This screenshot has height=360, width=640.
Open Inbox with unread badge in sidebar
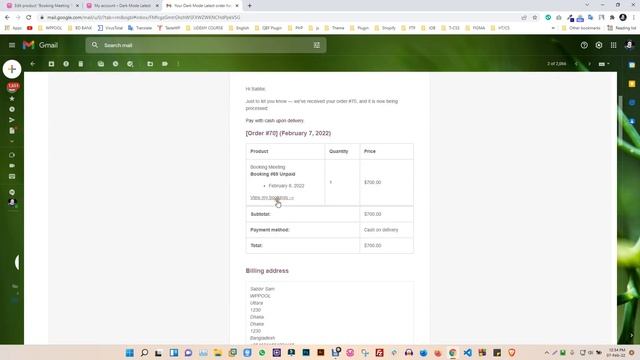tap(13, 87)
